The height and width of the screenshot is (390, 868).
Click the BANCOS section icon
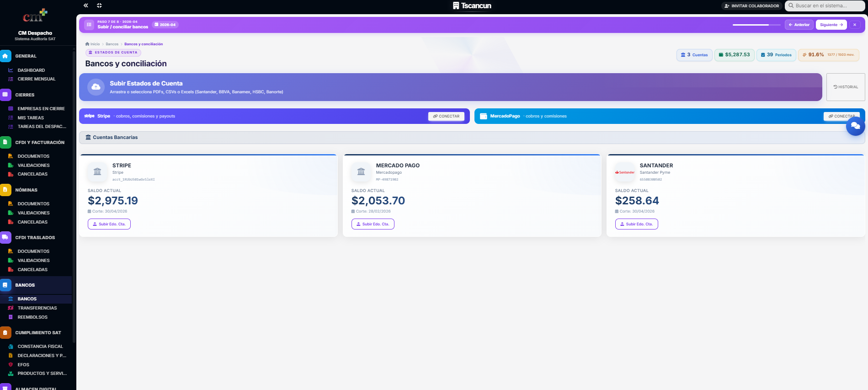[x=5, y=285]
